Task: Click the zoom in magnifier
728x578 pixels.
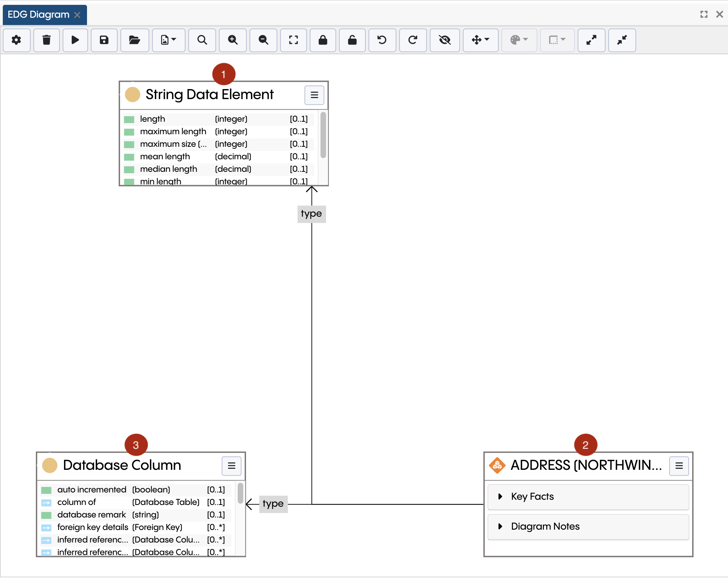Action: (x=233, y=40)
